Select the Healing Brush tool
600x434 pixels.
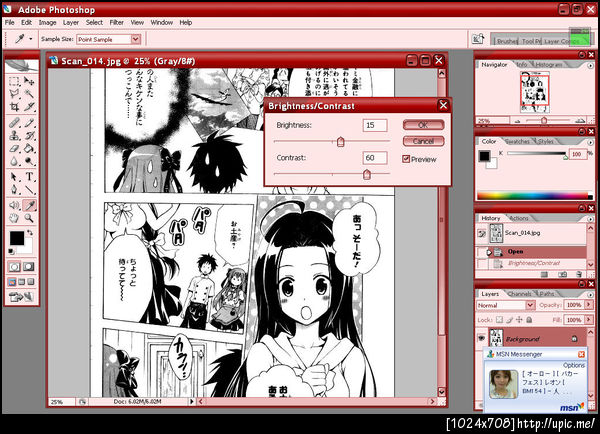point(14,123)
